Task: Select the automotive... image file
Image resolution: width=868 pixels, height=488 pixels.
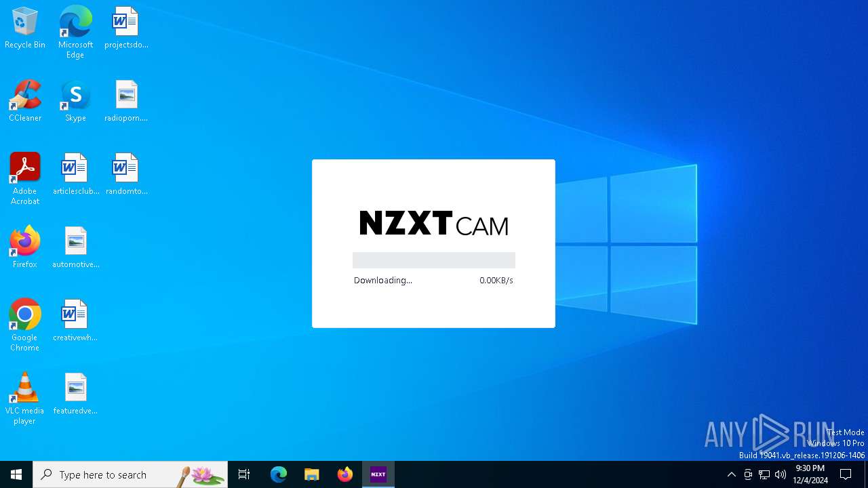Action: pyautogui.click(x=75, y=248)
